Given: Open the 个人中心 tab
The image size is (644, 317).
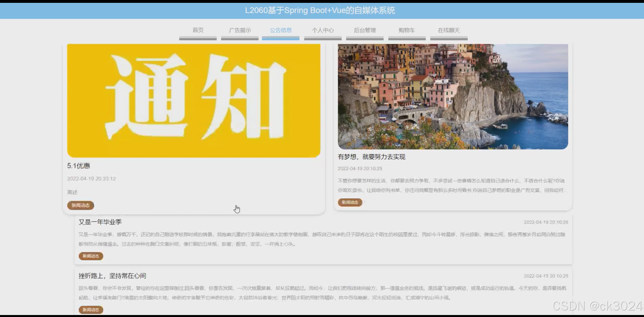Looking at the screenshot, I should [323, 30].
